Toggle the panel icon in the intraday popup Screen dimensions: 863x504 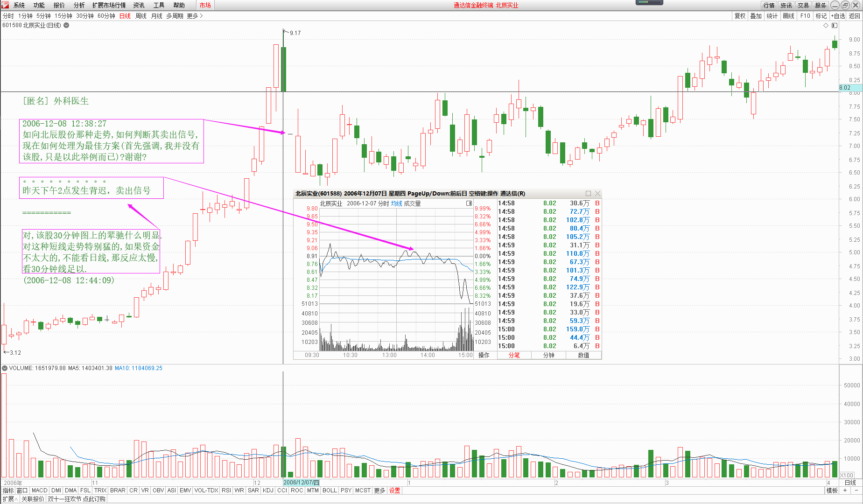point(469,203)
